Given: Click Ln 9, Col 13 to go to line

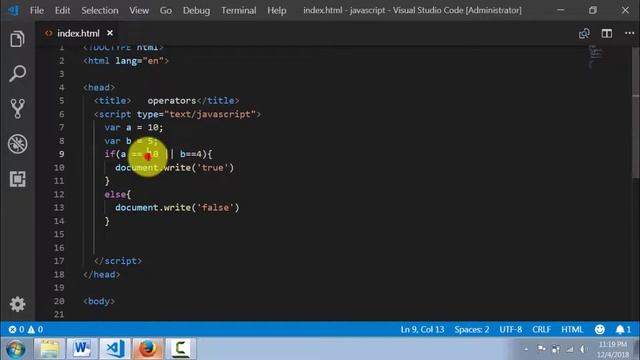Looking at the screenshot, I should [422, 329].
